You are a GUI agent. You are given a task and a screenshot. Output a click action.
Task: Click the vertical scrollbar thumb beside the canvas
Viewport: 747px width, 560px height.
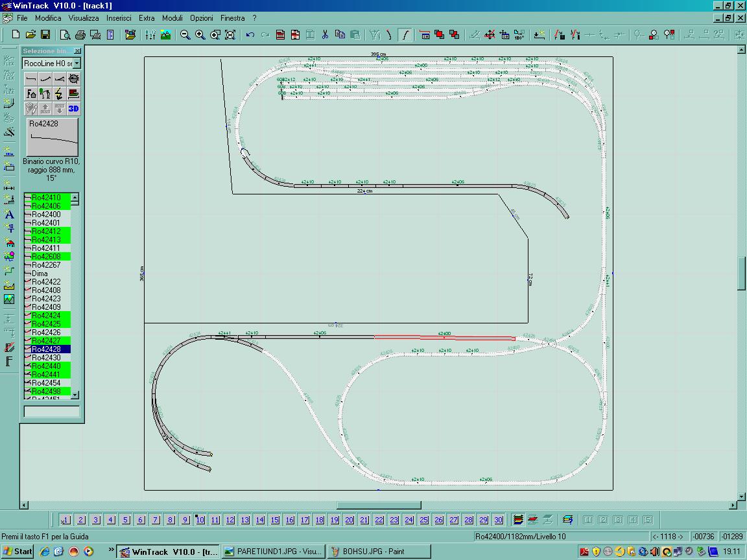point(741,274)
